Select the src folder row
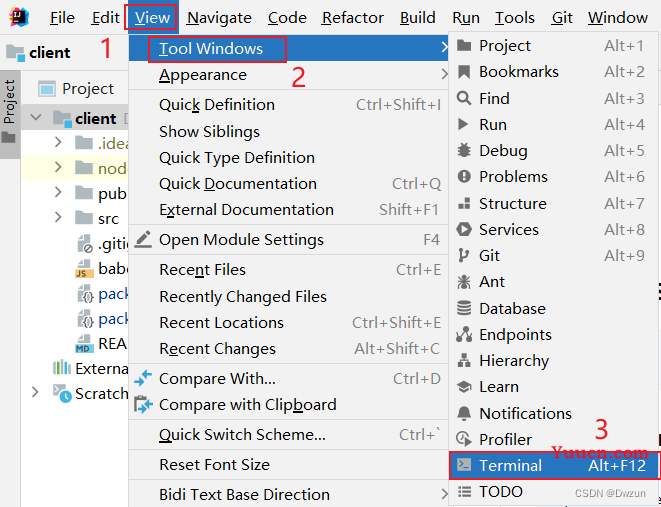661x507 pixels. click(x=74, y=218)
